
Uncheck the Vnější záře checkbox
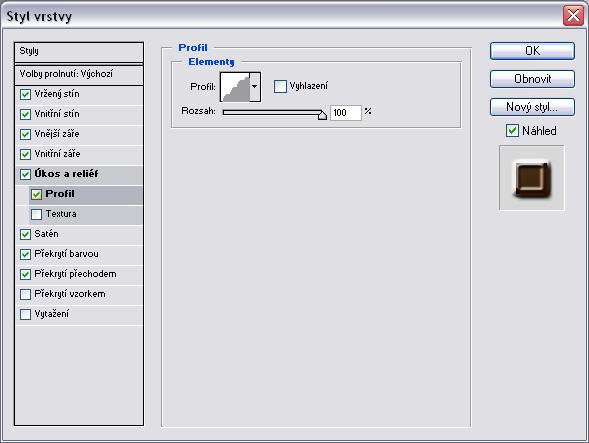coord(25,134)
